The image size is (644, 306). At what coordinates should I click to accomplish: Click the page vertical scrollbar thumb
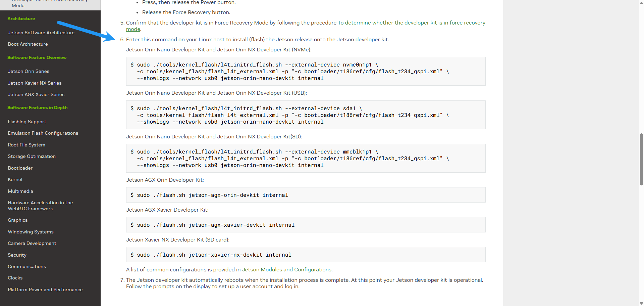pos(641,159)
